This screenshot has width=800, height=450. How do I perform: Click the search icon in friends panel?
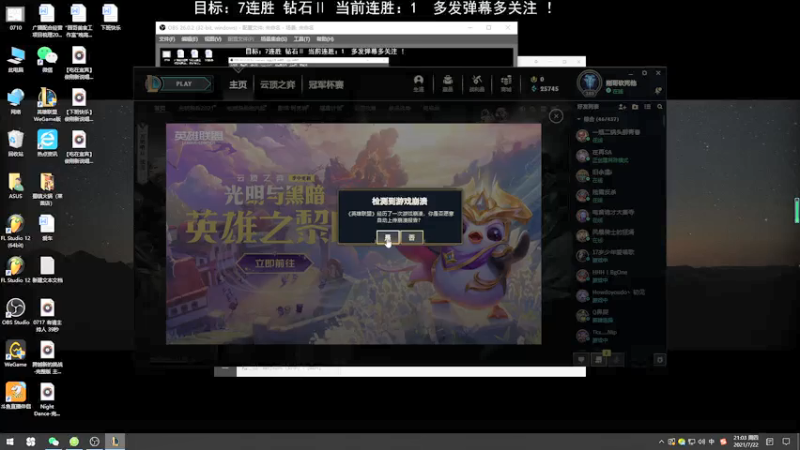point(660,107)
